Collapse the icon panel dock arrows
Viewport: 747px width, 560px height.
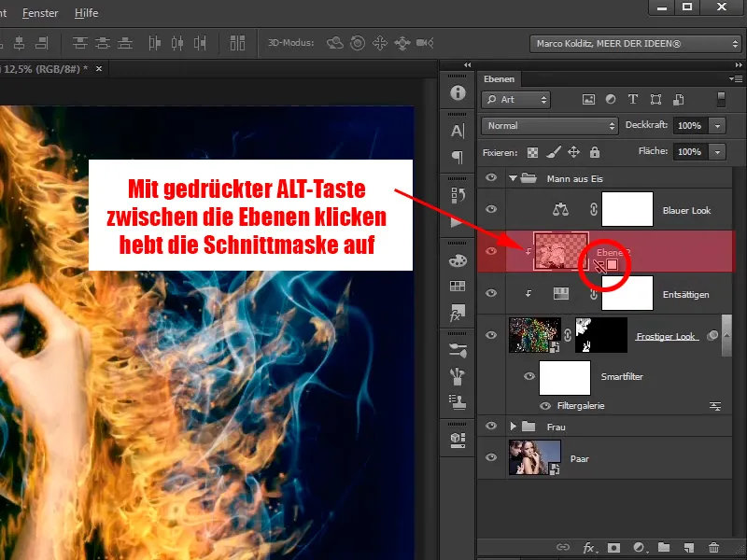468,64
